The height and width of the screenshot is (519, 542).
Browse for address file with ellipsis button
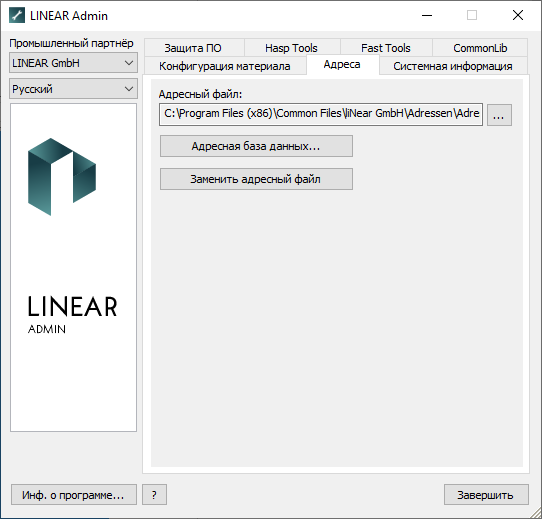[499, 114]
